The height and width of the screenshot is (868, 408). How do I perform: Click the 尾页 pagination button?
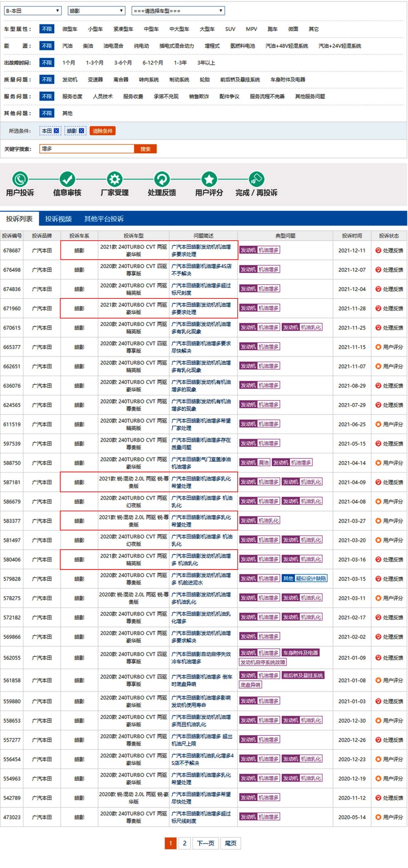pyautogui.click(x=231, y=843)
